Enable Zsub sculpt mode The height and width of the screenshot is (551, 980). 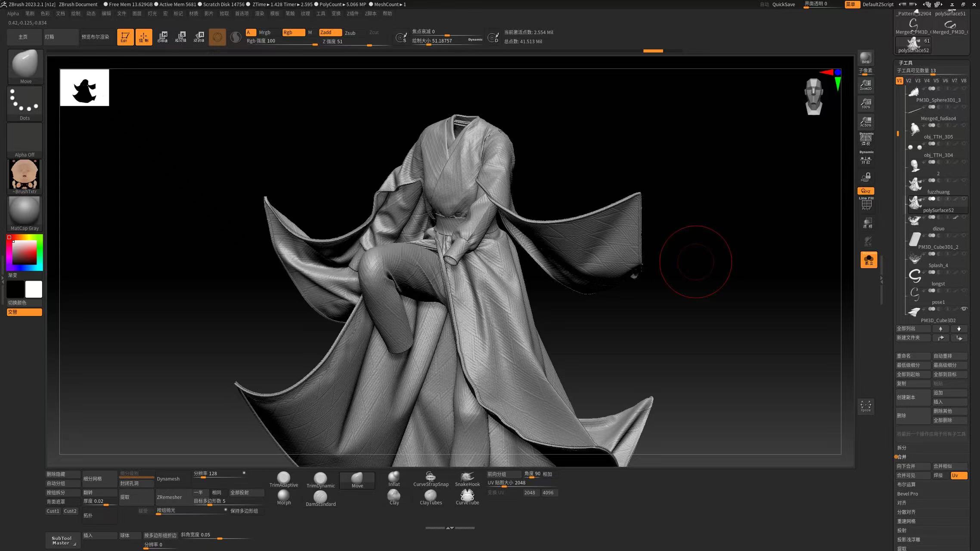[350, 33]
